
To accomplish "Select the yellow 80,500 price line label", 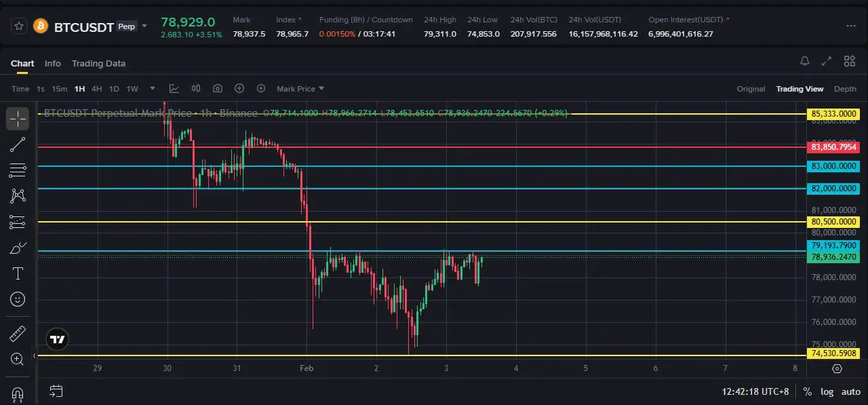I will 834,222.
